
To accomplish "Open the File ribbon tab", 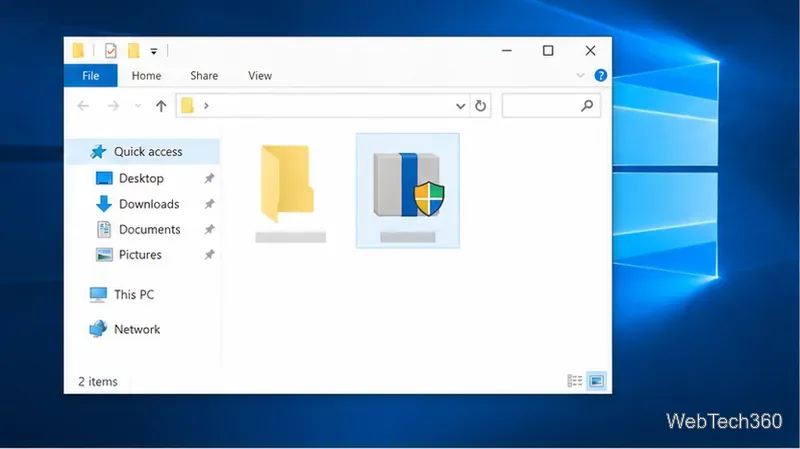I will pos(90,76).
